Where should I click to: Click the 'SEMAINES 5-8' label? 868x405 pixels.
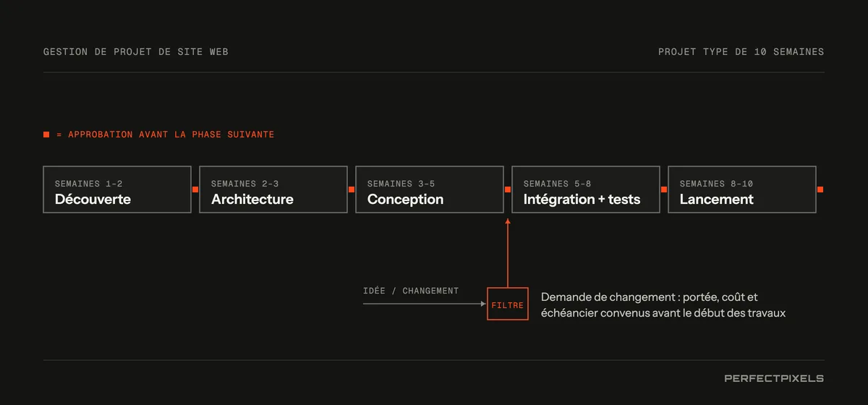[x=558, y=184]
